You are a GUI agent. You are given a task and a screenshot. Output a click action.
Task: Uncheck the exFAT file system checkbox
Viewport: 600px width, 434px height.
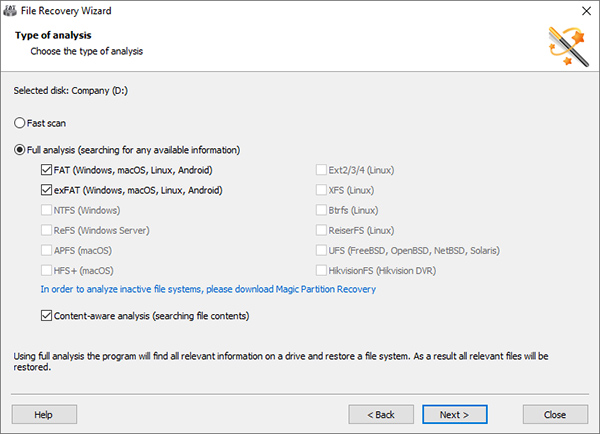pyautogui.click(x=46, y=190)
